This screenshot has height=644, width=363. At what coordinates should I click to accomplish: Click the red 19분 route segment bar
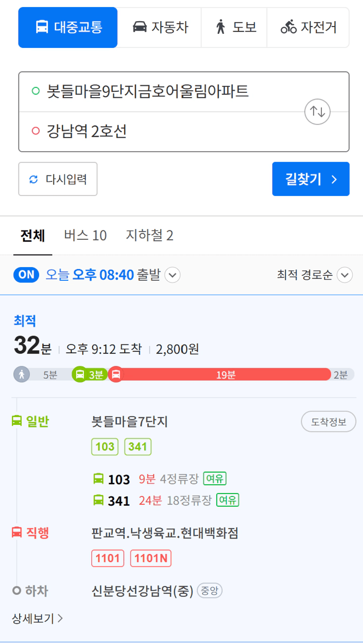(226, 375)
